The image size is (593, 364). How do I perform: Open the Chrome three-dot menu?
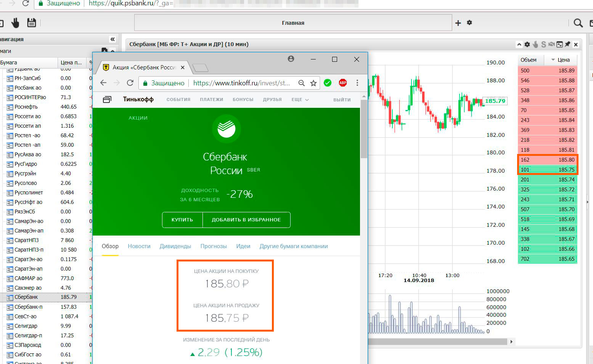click(357, 83)
